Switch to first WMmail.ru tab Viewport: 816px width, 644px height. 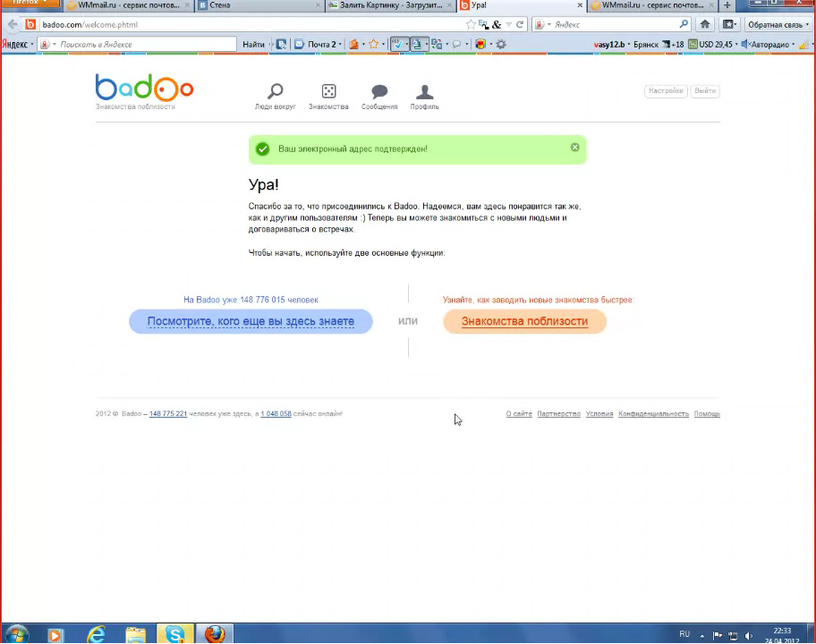(129, 5)
